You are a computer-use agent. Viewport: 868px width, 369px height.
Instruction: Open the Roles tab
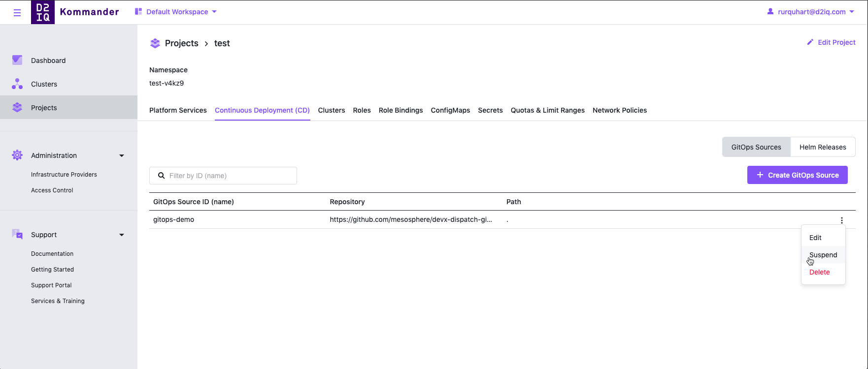tap(362, 110)
